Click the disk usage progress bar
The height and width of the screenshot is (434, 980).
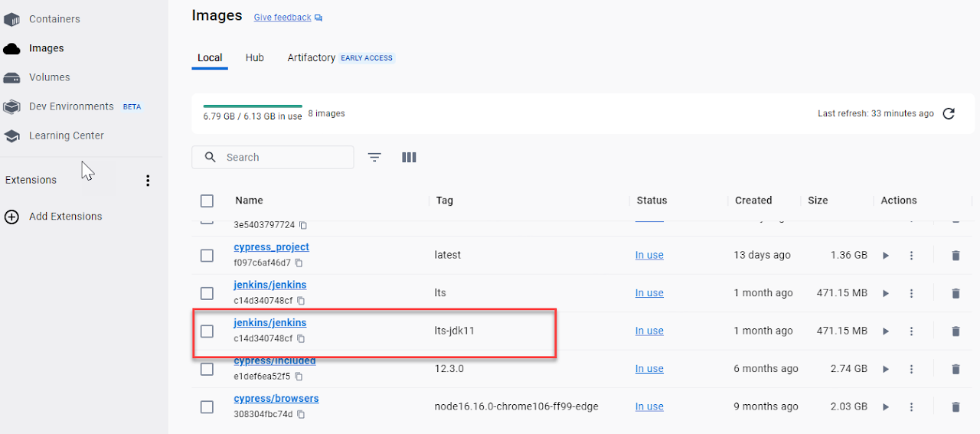point(253,106)
